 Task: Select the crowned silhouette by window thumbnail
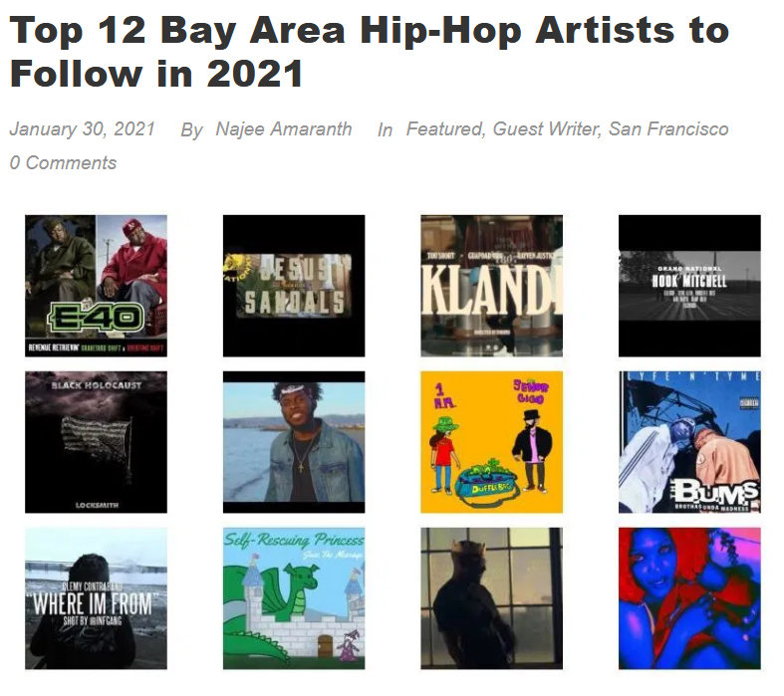[x=491, y=598]
